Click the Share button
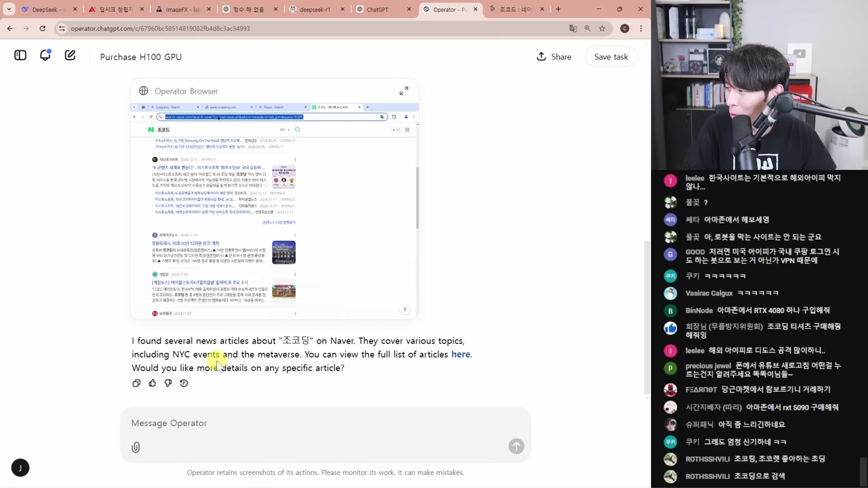The width and height of the screenshot is (868, 488). tap(554, 57)
